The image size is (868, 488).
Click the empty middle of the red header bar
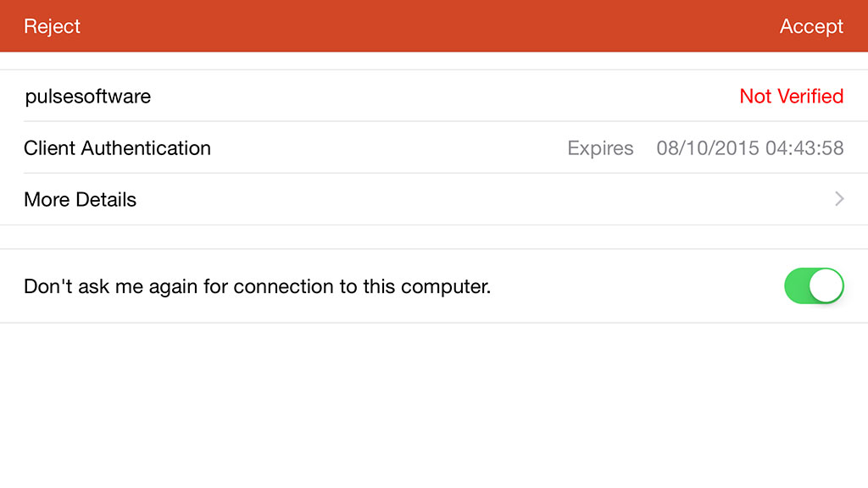[424, 26]
